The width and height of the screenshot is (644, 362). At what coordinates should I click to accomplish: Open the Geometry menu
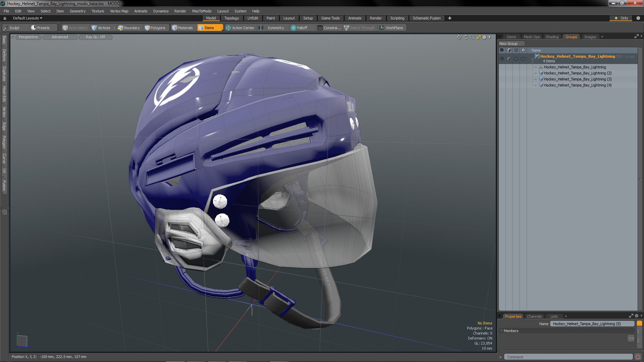click(77, 11)
